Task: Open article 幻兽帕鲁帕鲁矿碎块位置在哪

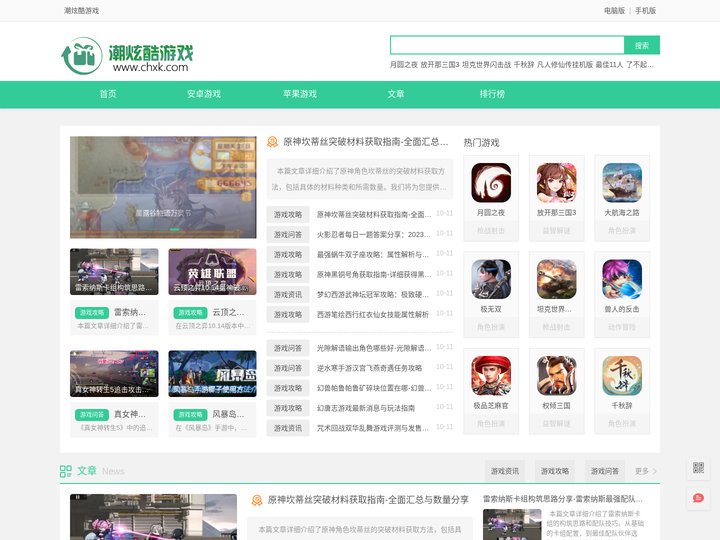Action: click(373, 388)
